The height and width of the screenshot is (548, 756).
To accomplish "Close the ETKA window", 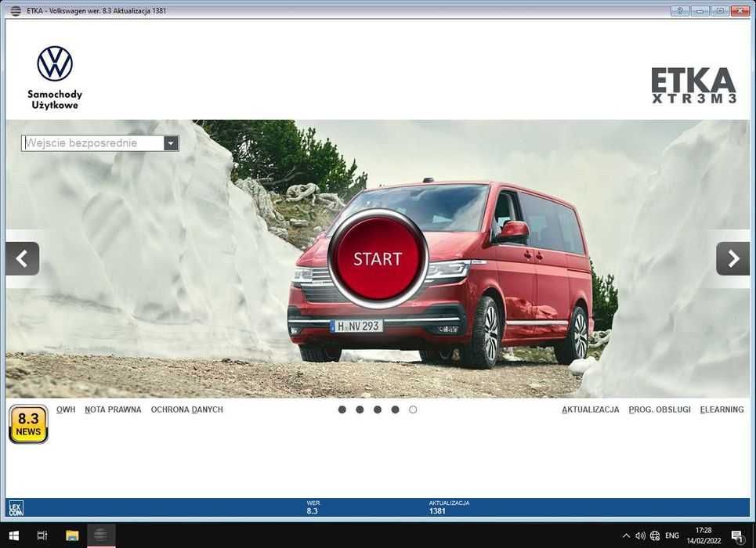I will 740,11.
